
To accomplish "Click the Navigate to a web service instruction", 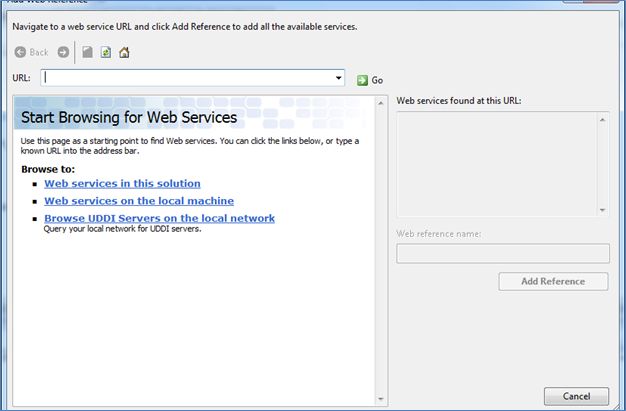I will [185, 27].
